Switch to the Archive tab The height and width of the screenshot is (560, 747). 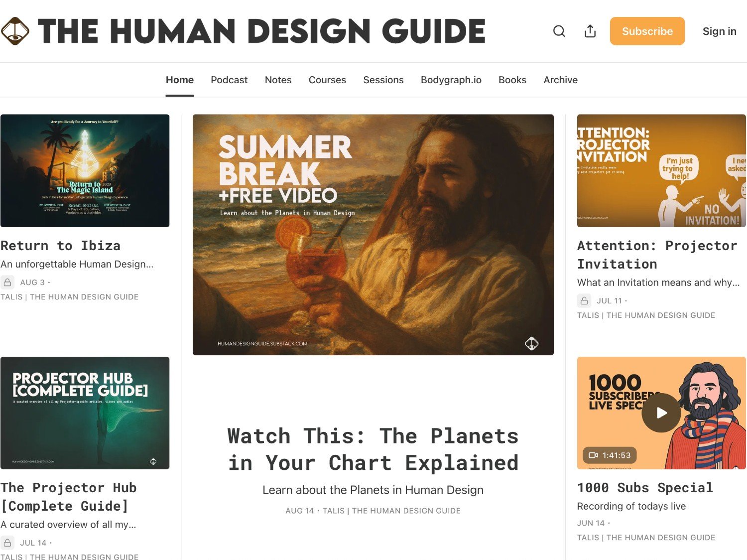tap(561, 80)
